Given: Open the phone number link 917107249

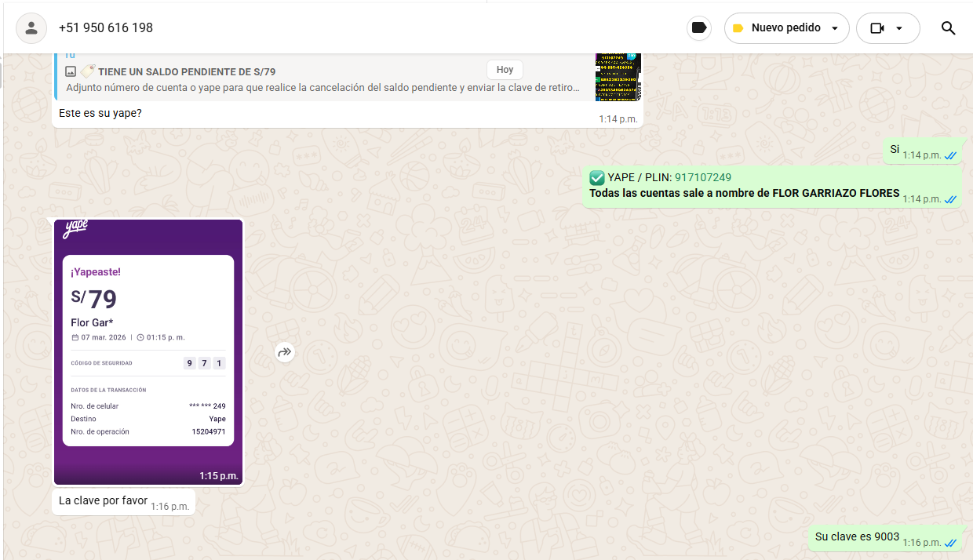Looking at the screenshot, I should 702,177.
